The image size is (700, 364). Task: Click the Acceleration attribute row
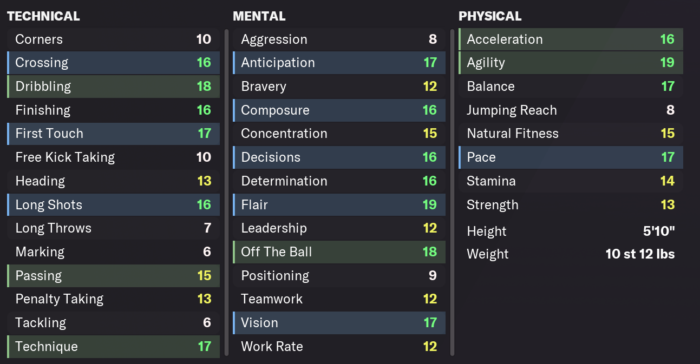(571, 39)
